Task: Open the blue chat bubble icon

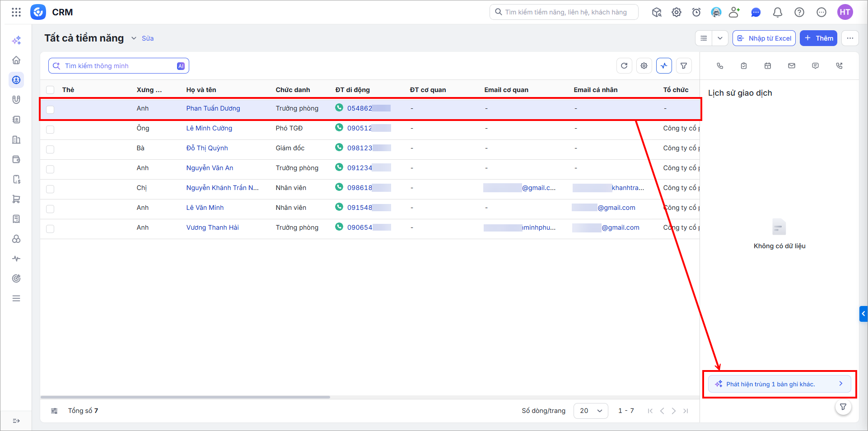Action: coord(756,12)
